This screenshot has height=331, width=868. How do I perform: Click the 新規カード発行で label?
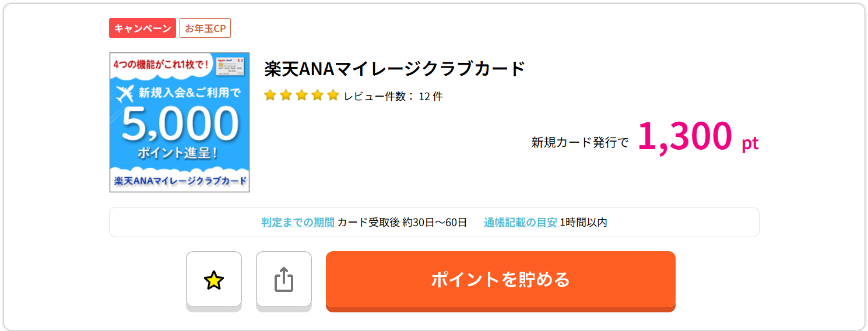580,142
